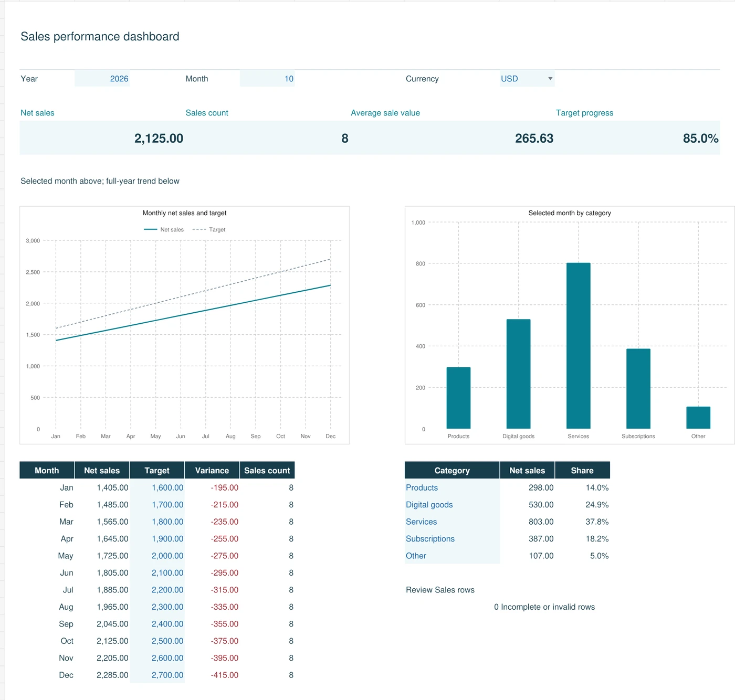Click the Sales performance dashboard title
Image resolution: width=735 pixels, height=700 pixels.
(100, 36)
